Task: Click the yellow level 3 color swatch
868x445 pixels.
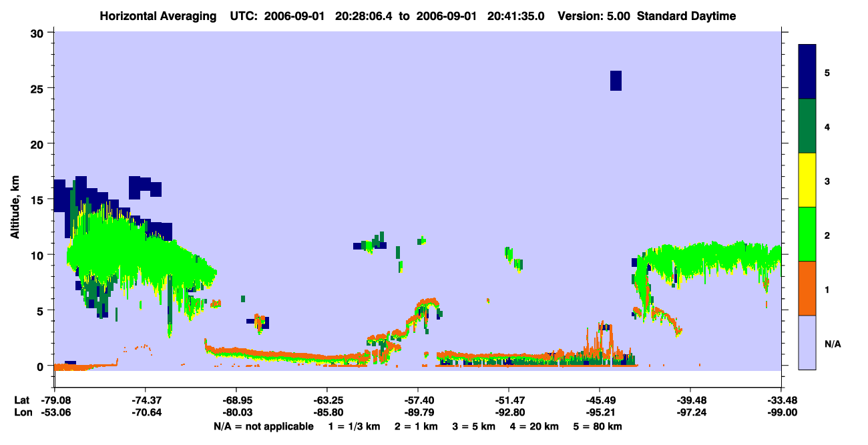Action: 807,180
